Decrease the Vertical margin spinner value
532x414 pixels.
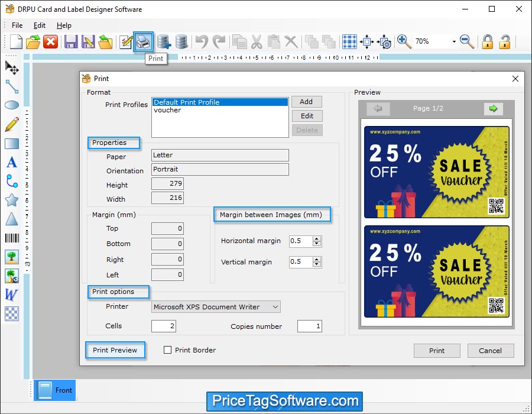coord(317,264)
